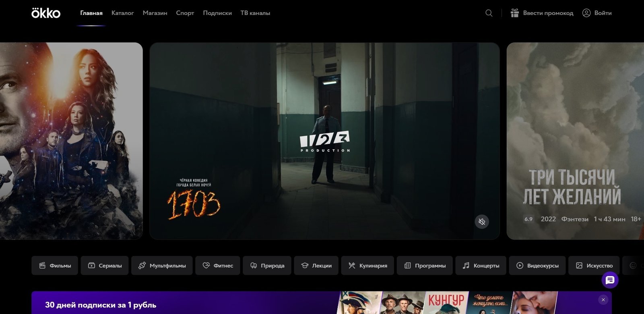Screen dimensions: 644x314
Task: Click the Природа leaf icon
Action: coord(254,266)
